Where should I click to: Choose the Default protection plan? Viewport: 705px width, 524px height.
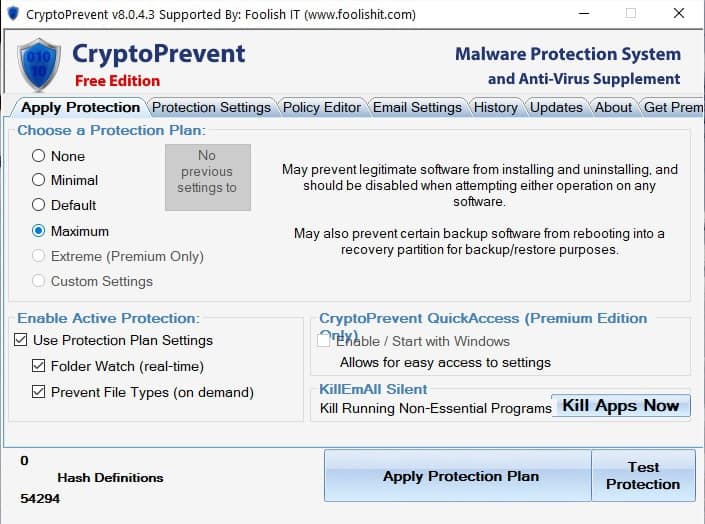pos(39,205)
